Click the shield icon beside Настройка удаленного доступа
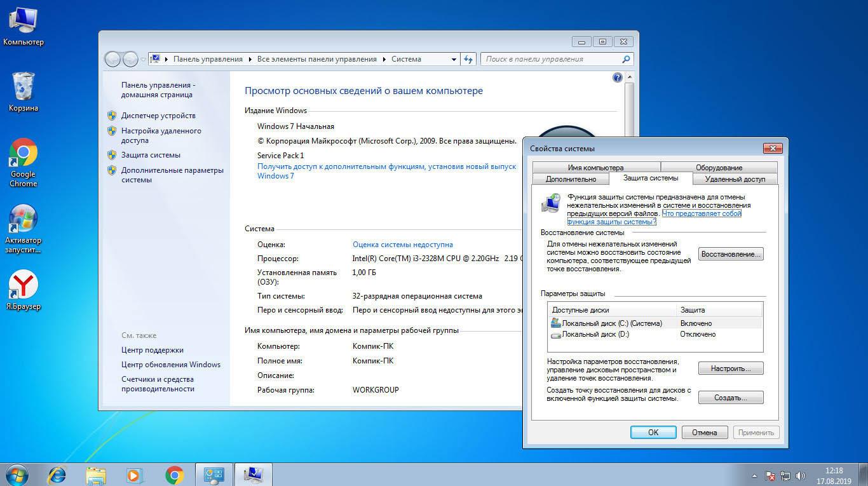868x486 pixels. click(x=112, y=131)
